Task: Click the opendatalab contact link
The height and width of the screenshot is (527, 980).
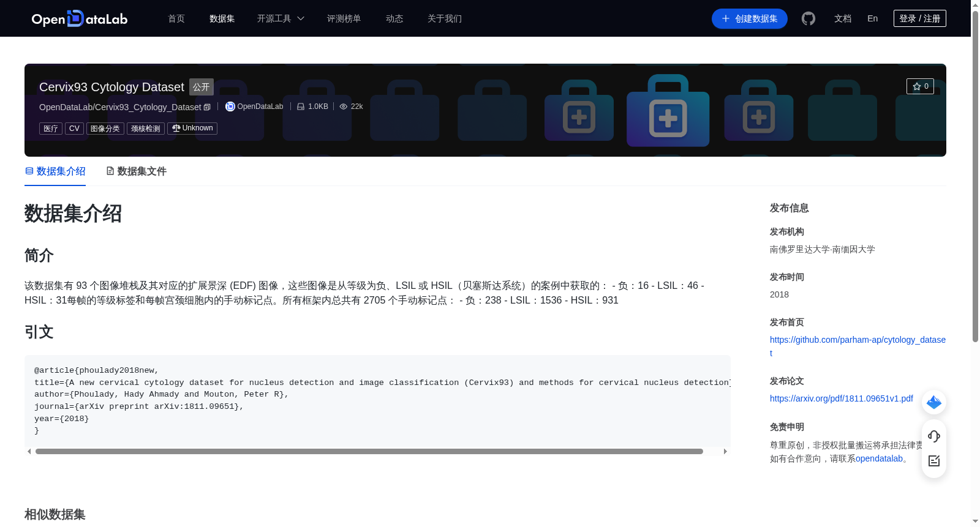Action: click(x=879, y=458)
